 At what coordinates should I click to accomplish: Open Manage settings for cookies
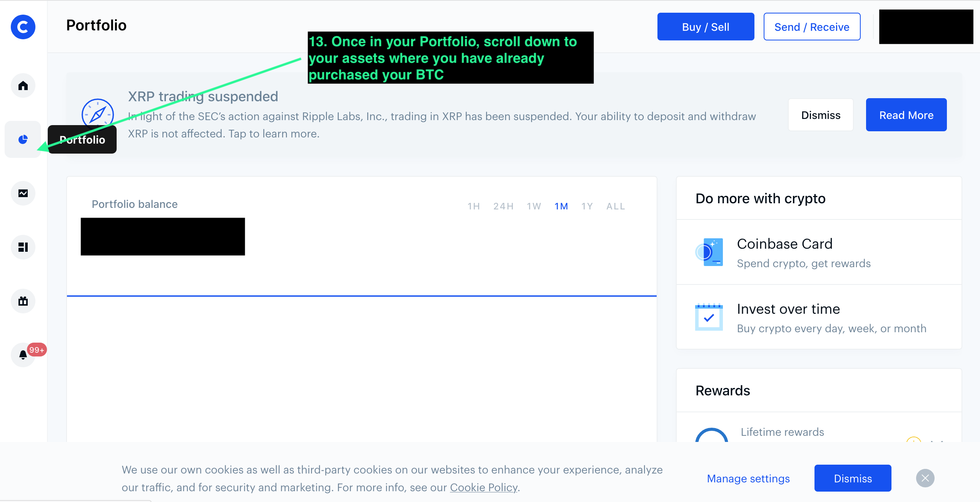coord(748,479)
